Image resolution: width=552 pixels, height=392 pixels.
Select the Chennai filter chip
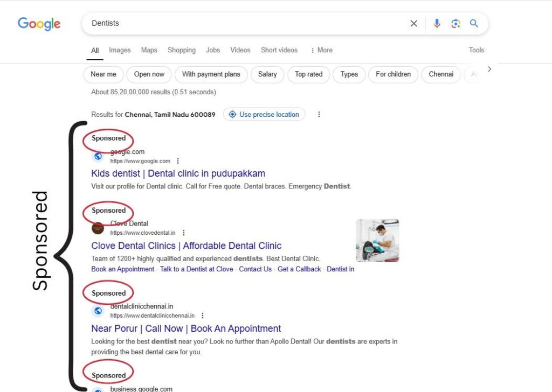coord(441,74)
